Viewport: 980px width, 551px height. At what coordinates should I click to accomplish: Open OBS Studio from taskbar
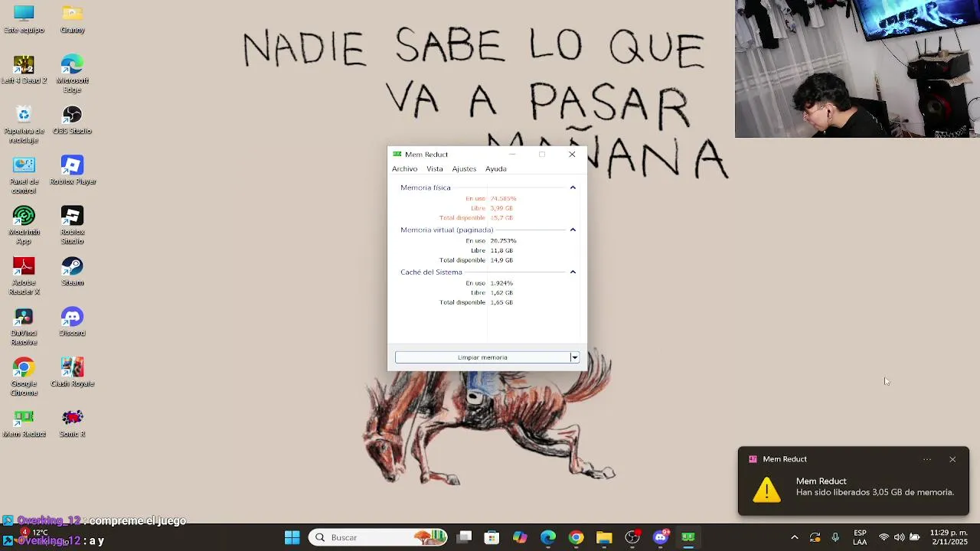click(x=632, y=537)
